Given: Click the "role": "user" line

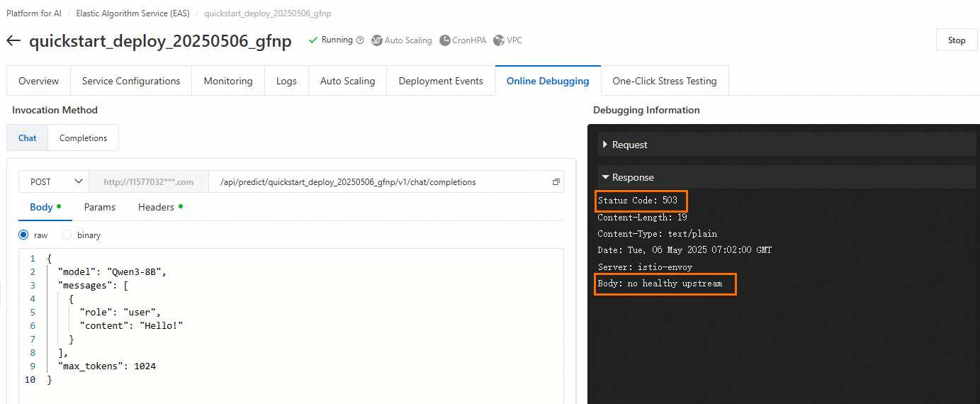Looking at the screenshot, I should [120, 313].
